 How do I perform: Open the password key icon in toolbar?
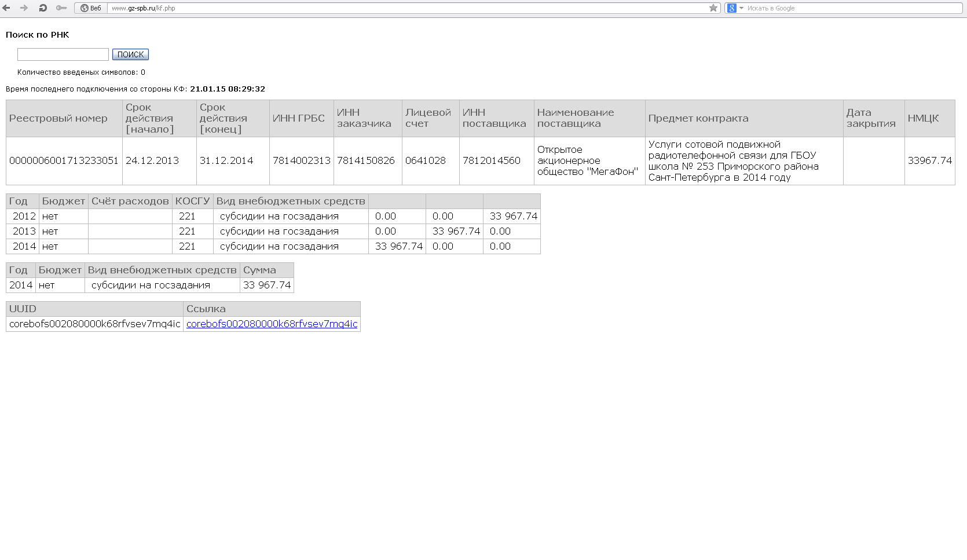pos(61,8)
